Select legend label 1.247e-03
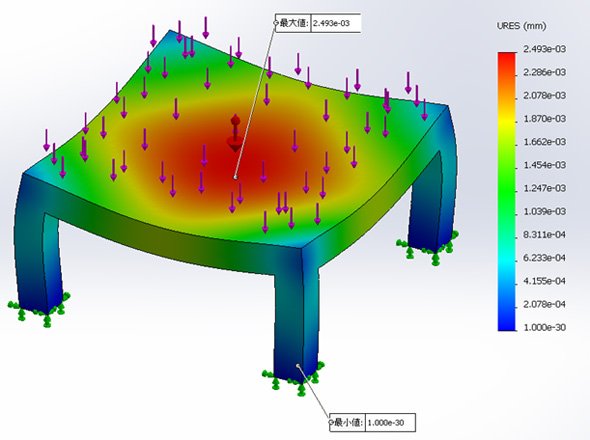 click(544, 188)
